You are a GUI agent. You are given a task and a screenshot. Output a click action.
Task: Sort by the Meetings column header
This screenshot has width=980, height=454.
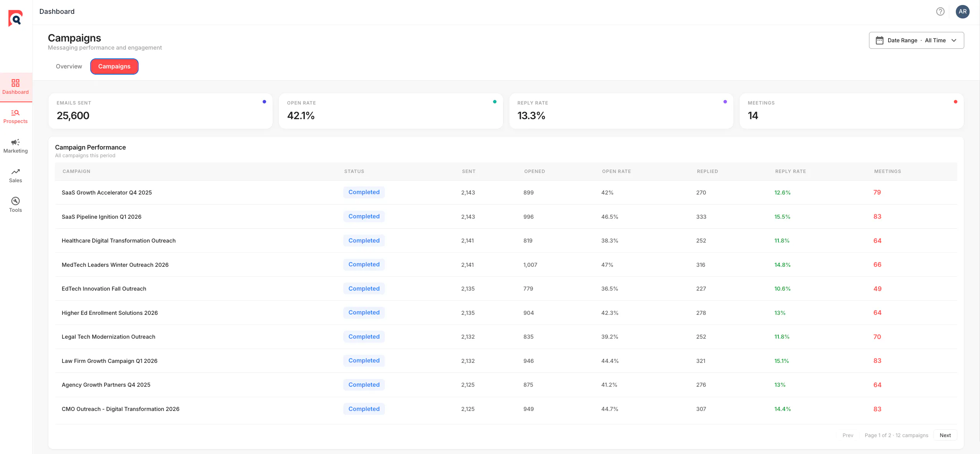pos(887,171)
